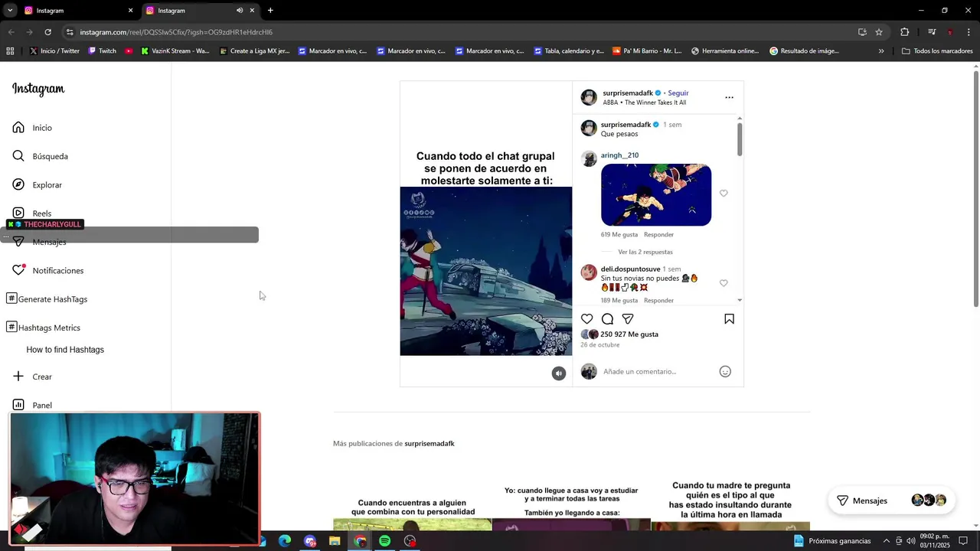
Task: Like aringh__210's comment
Action: tap(724, 194)
